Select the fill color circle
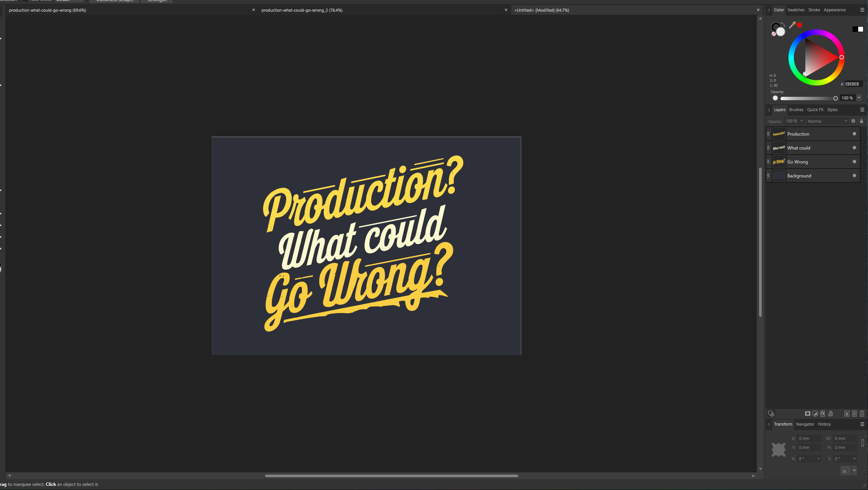Image resolution: width=868 pixels, height=490 pixels. click(x=781, y=32)
